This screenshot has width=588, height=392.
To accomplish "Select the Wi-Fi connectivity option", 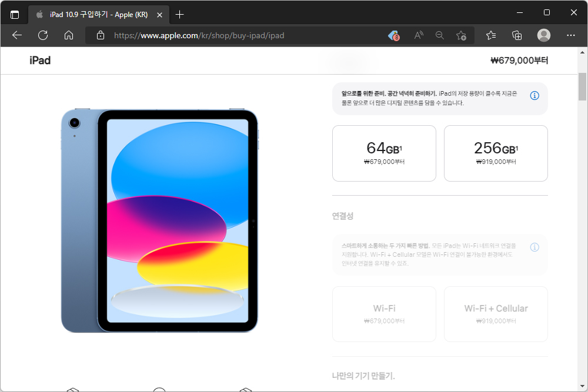I will tap(384, 314).
